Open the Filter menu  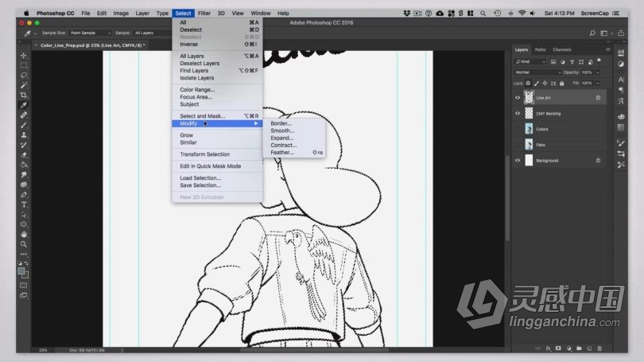point(204,14)
